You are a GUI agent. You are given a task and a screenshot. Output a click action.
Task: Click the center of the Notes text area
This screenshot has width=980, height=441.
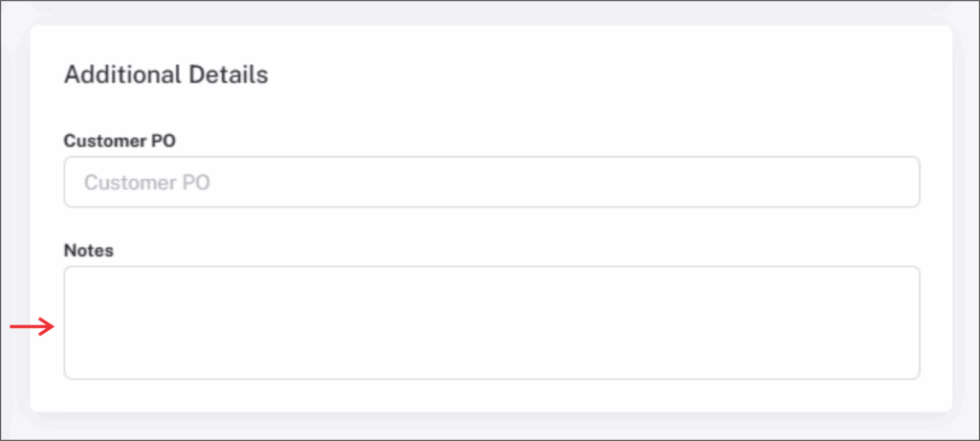(491, 322)
